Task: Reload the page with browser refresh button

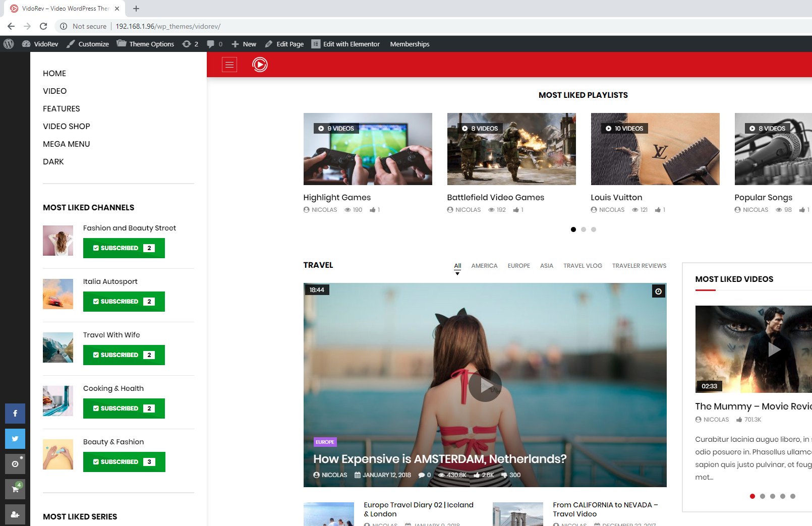Action: click(x=43, y=26)
